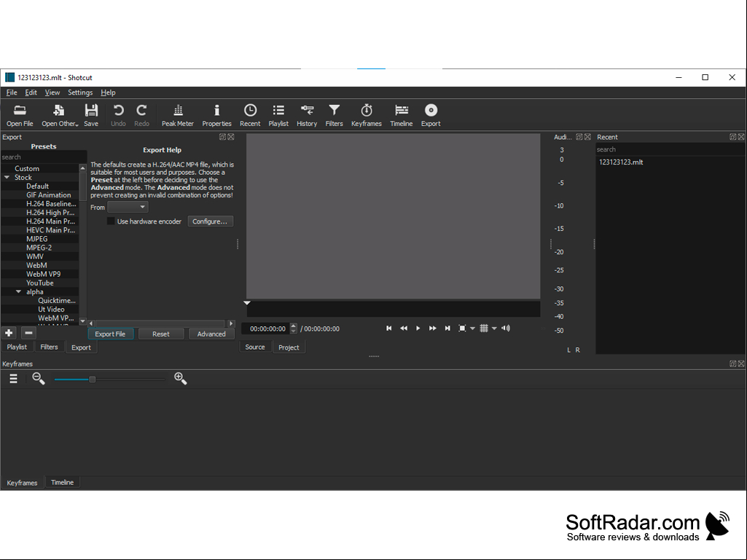The image size is (747, 560).
Task: Click the Recent search field
Action: pos(670,149)
